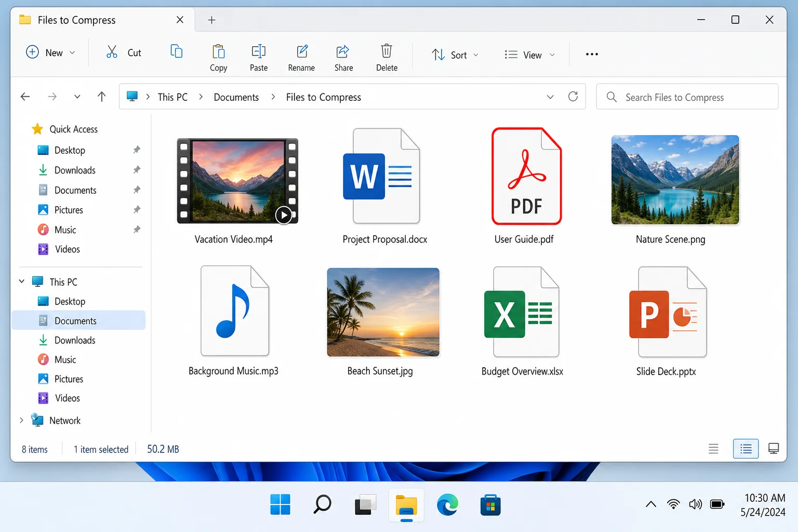The height and width of the screenshot is (532, 798).
Task: Go up one folder level
Action: [x=102, y=97]
